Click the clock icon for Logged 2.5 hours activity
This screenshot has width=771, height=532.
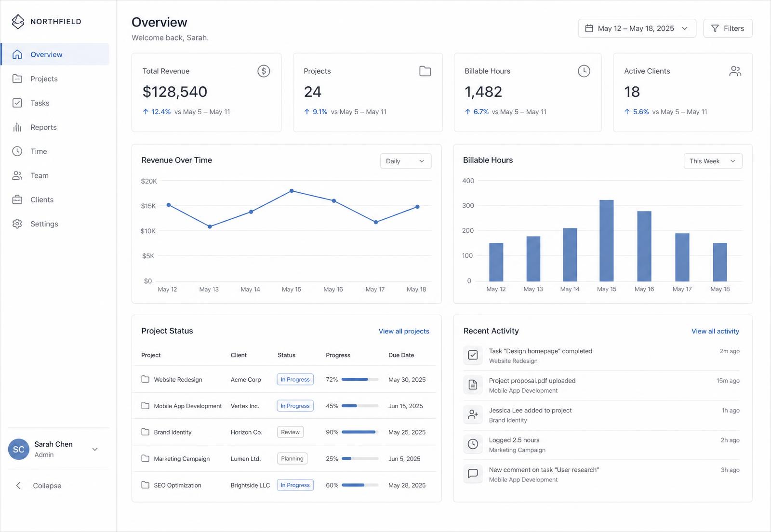473,444
